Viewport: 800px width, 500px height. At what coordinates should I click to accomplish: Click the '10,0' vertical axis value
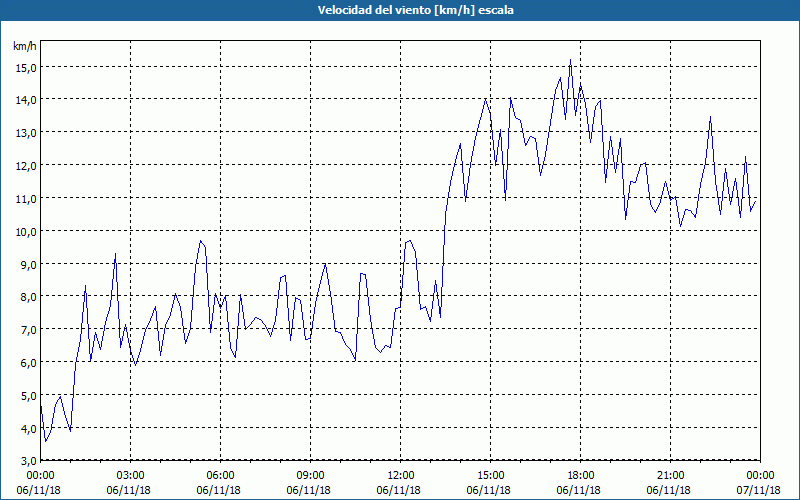[x=26, y=232]
